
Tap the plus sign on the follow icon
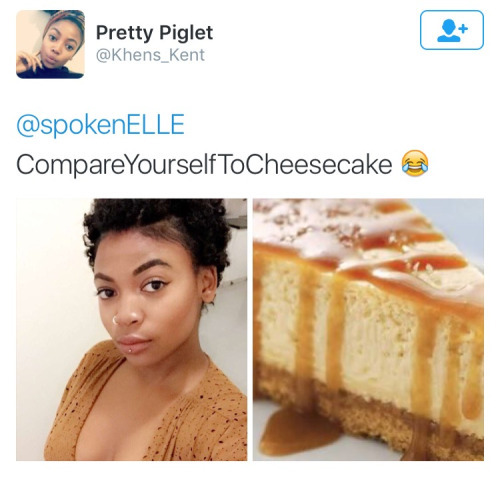pos(463,28)
